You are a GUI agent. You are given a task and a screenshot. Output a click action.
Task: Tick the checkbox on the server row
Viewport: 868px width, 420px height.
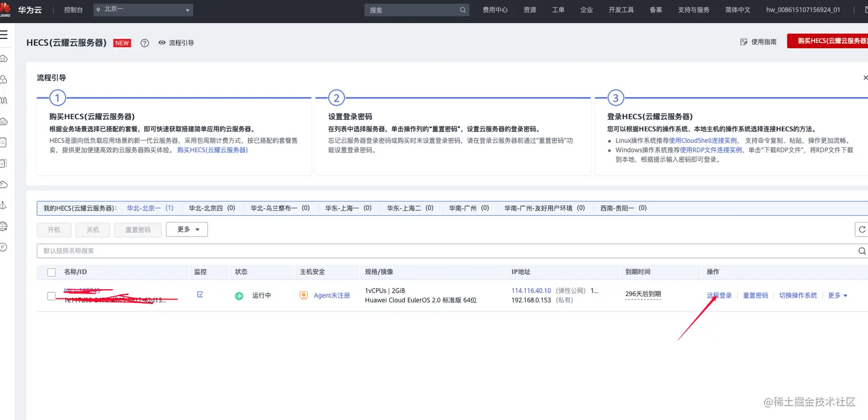click(x=52, y=296)
